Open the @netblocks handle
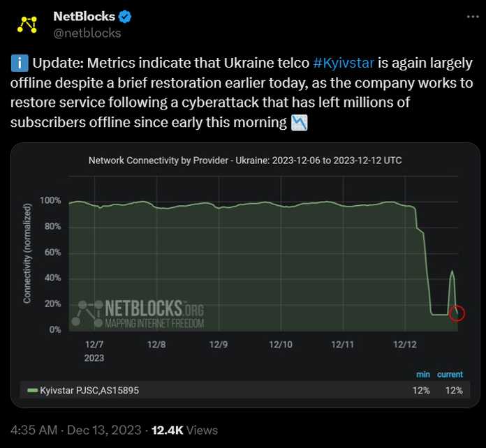The height and width of the screenshot is (448, 486). point(87,33)
